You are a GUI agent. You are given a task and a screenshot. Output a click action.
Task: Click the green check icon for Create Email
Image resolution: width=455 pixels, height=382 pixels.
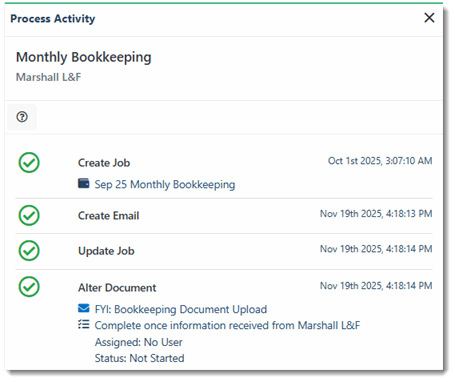[x=29, y=215]
